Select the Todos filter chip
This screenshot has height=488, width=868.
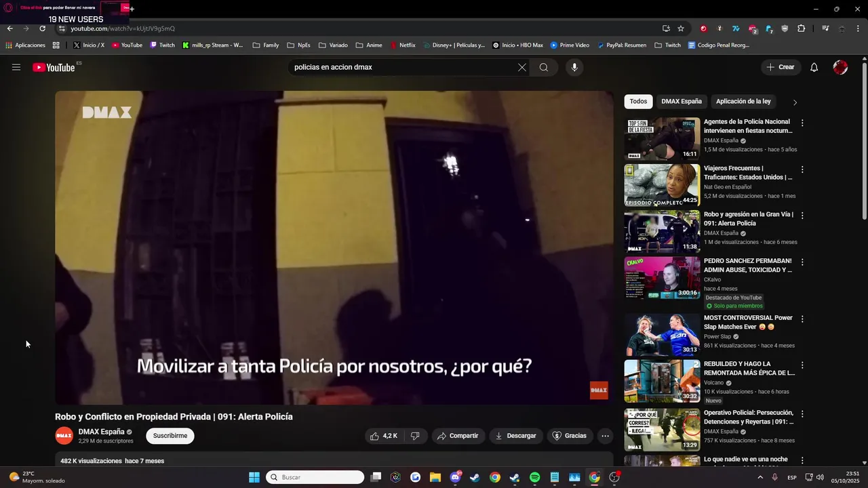[638, 102]
